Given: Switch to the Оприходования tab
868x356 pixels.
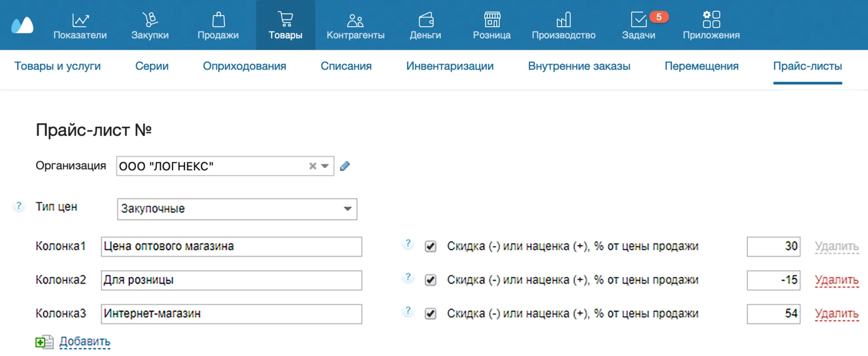Looking at the screenshot, I should 245,66.
